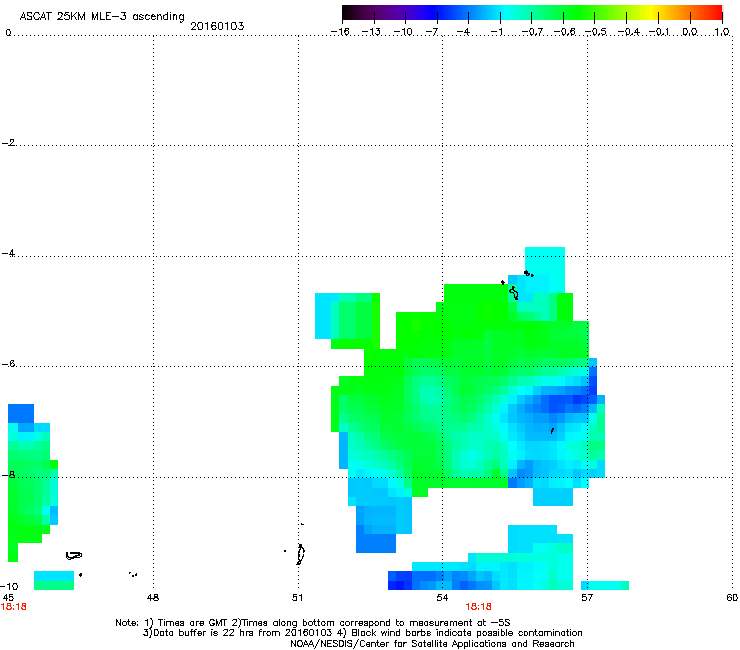Click the island outline near 46 longitude bottom

pos(74,556)
